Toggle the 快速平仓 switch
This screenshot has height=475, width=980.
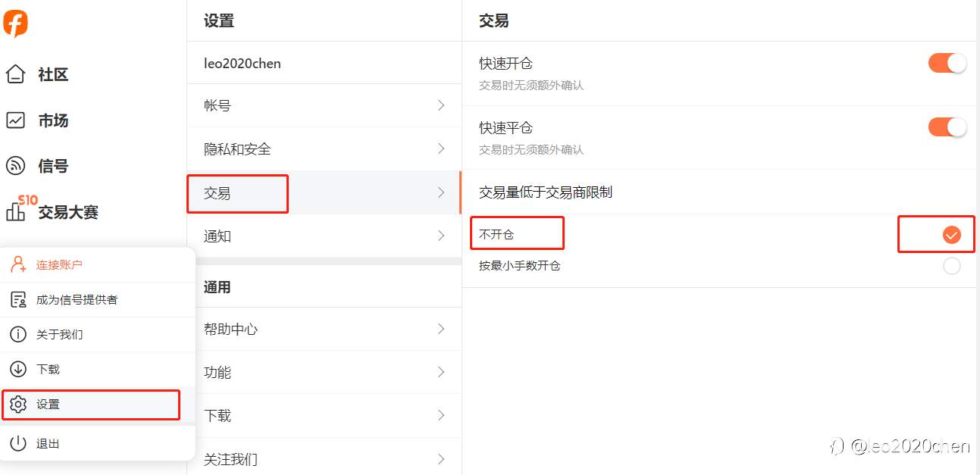[x=947, y=127]
